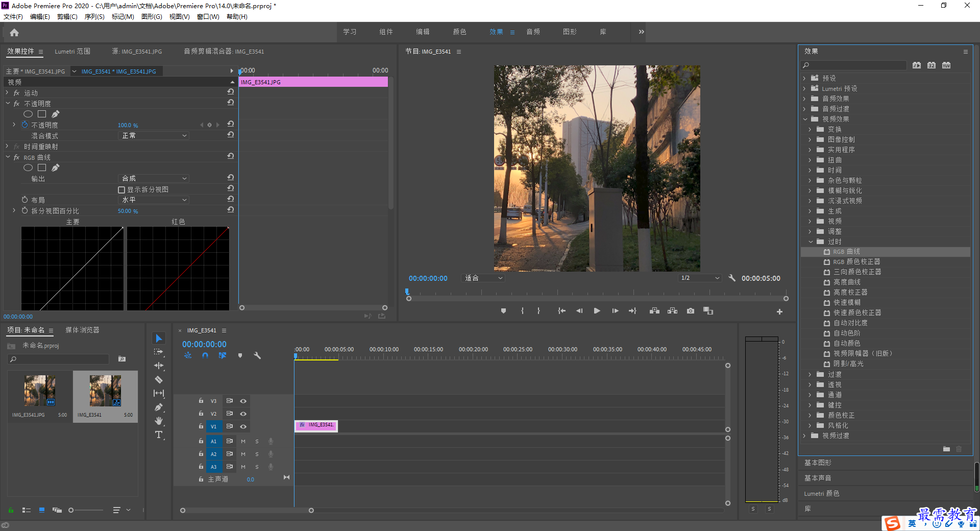Select 自动对比度 effect
The width and height of the screenshot is (980, 531).
tap(850, 323)
